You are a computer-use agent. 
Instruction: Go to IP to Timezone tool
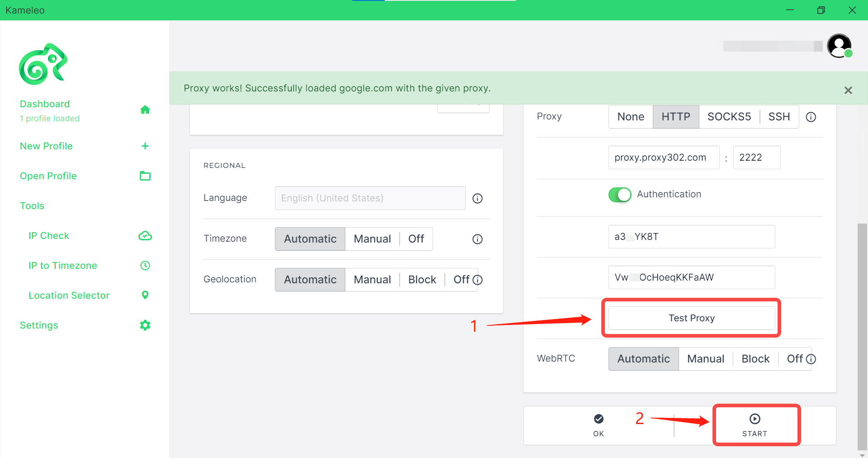[x=63, y=265]
